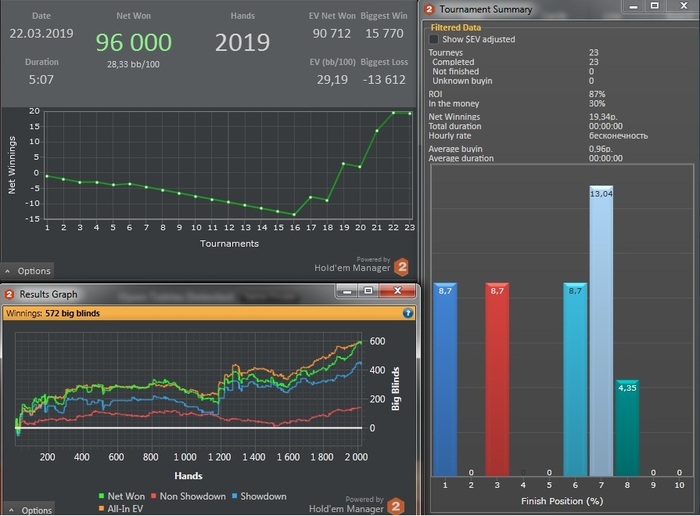This screenshot has width=700, height=516.
Task: Expand Options under the tournaments graph
Action: [x=28, y=271]
